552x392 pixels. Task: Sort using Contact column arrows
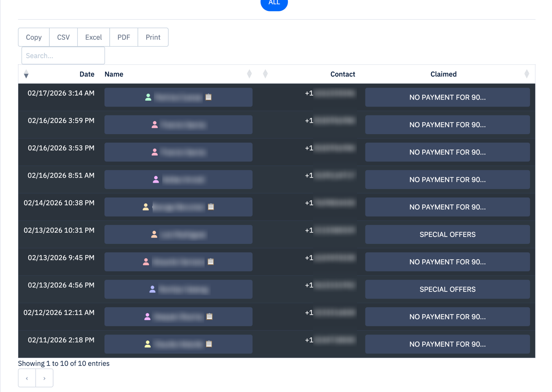(x=265, y=74)
